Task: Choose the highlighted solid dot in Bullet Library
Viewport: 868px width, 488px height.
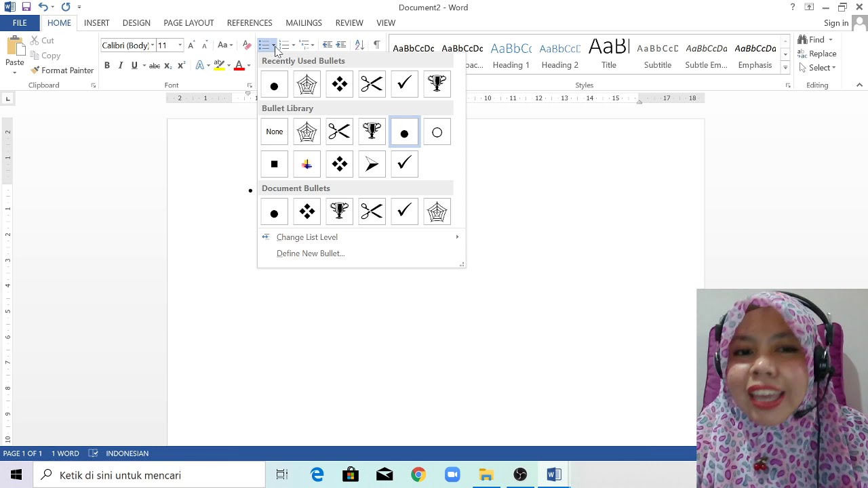Action: (x=404, y=131)
